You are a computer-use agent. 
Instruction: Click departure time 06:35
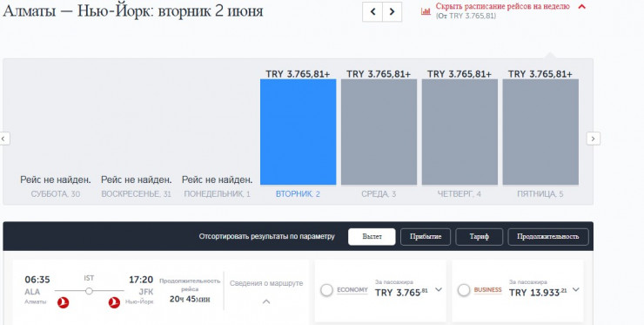[37, 280]
